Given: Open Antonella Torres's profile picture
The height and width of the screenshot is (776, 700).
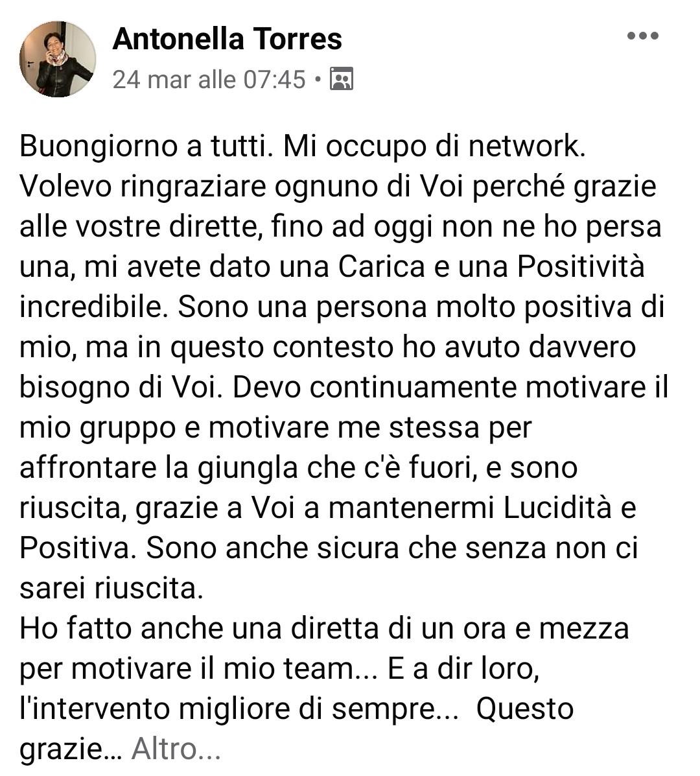Looking at the screenshot, I should [x=58, y=59].
